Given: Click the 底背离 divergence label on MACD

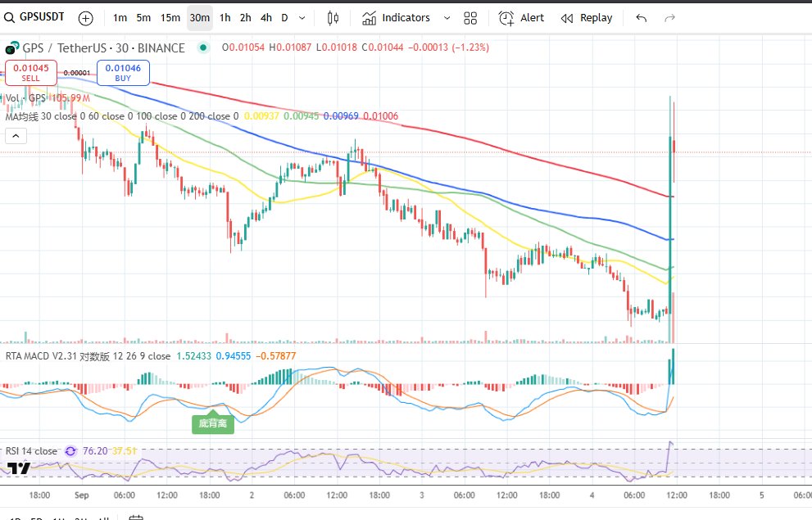Looking at the screenshot, I should click(213, 423).
